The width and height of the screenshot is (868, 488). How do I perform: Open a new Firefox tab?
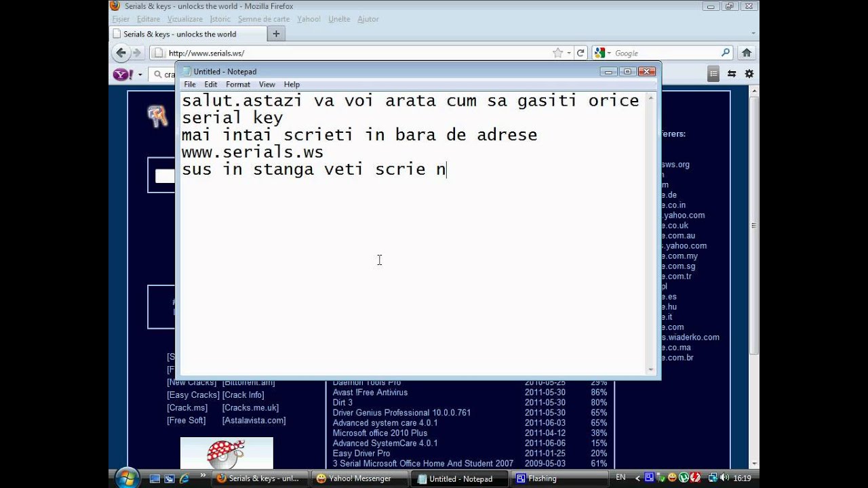pos(276,34)
